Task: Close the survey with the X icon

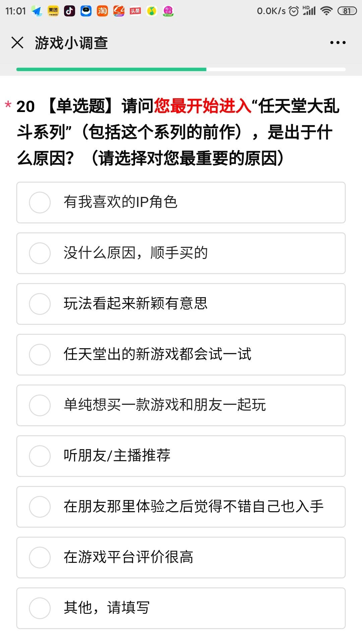Action: pos(17,43)
